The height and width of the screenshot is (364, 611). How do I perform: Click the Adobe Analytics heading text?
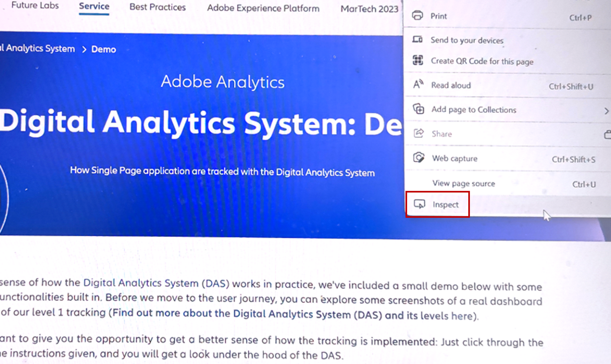click(x=223, y=82)
